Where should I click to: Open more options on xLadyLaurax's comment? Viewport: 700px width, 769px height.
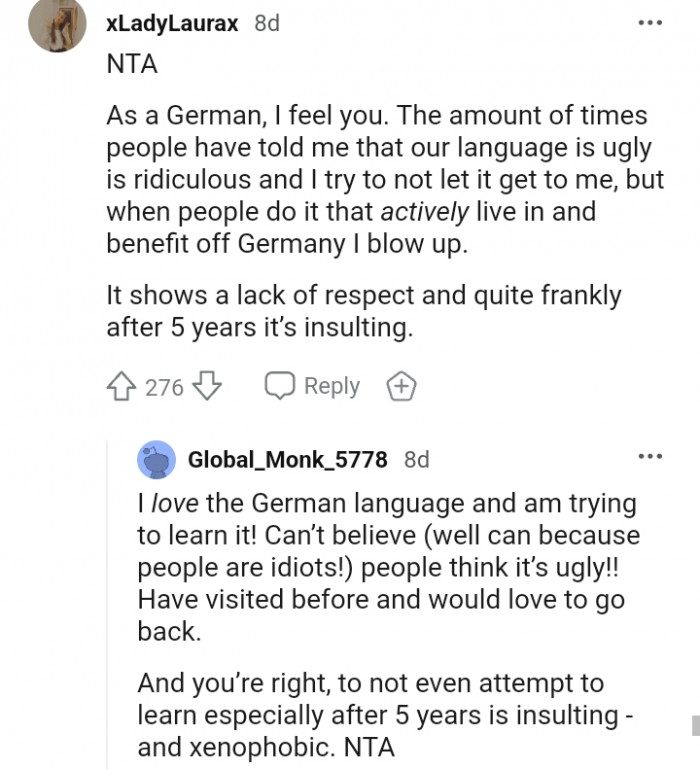click(x=651, y=23)
